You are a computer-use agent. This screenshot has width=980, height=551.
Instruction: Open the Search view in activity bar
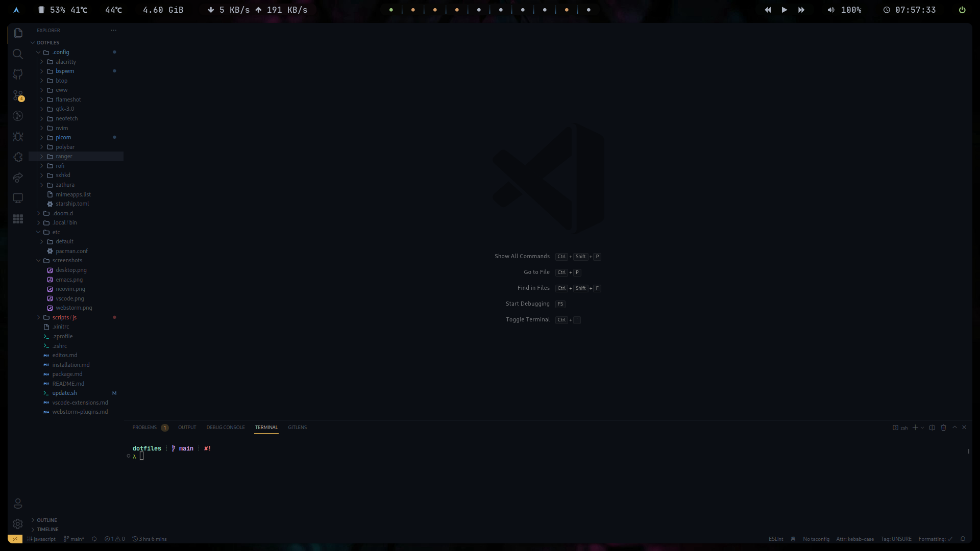click(x=18, y=54)
